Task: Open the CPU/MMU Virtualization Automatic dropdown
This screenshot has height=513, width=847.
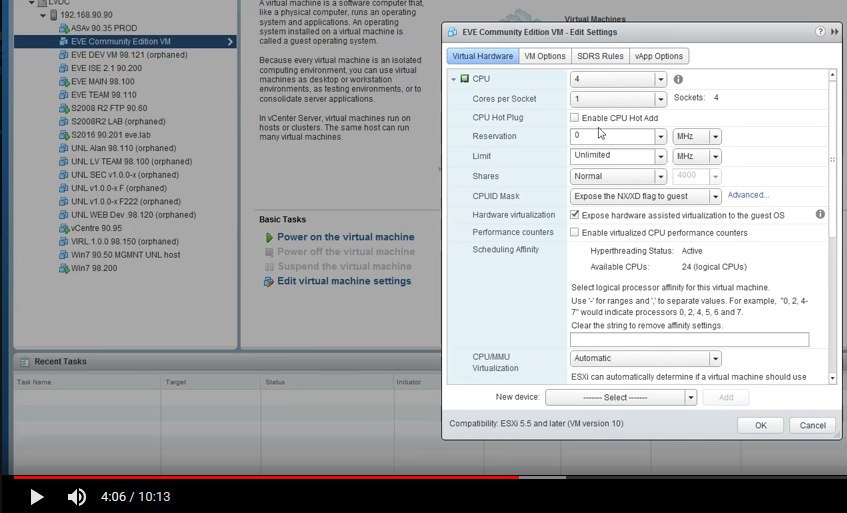Action: pos(715,359)
